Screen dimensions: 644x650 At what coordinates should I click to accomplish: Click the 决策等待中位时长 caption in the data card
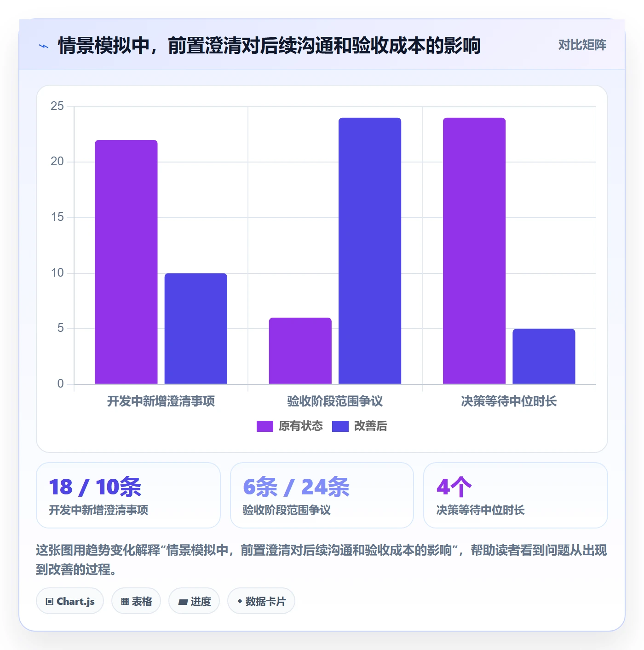[480, 510]
